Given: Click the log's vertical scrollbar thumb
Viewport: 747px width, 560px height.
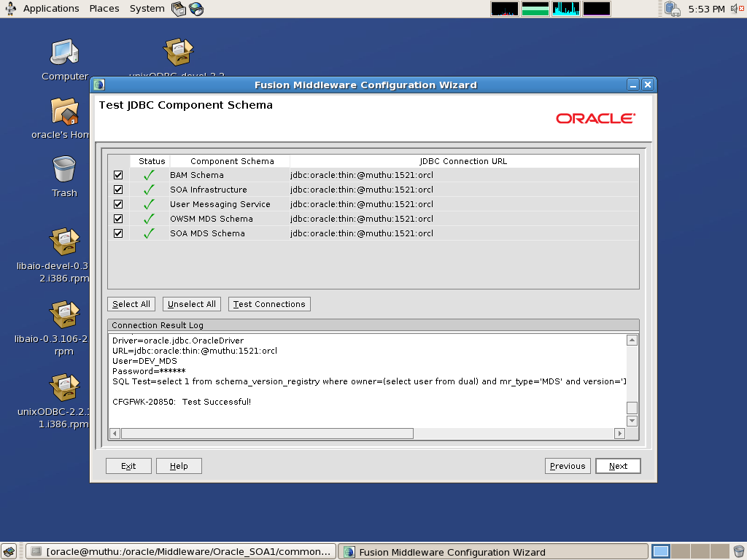Looking at the screenshot, I should pyautogui.click(x=632, y=408).
